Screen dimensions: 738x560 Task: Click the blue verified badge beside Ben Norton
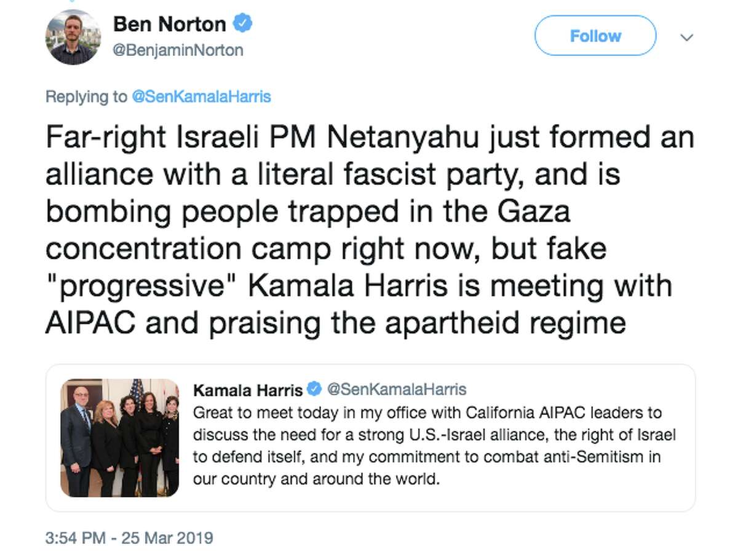click(x=245, y=24)
